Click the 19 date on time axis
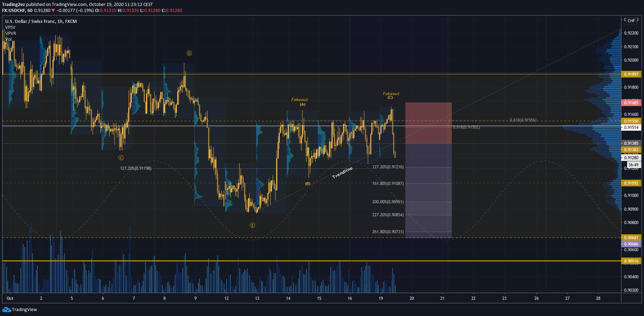644x316 pixels. click(380, 298)
